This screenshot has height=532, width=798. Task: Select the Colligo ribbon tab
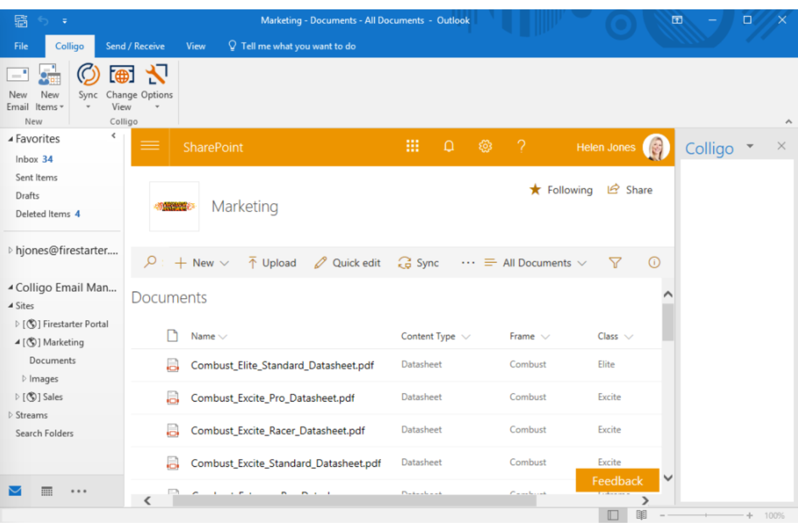[x=70, y=46]
